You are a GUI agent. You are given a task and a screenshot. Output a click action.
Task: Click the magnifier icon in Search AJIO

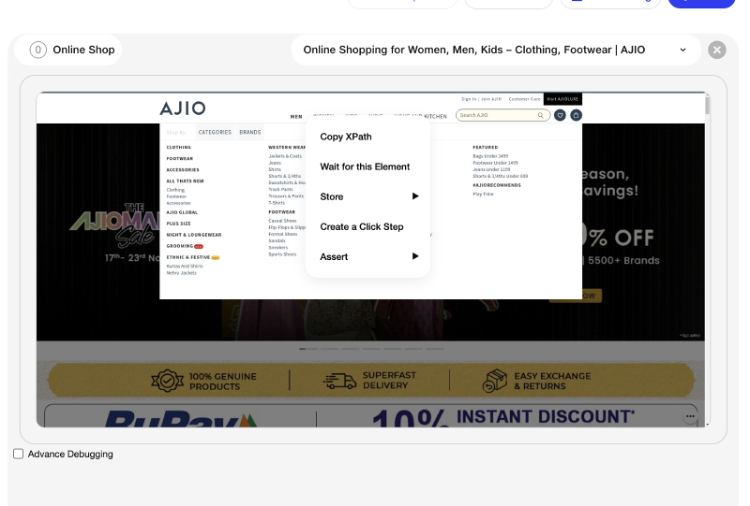tap(540, 115)
